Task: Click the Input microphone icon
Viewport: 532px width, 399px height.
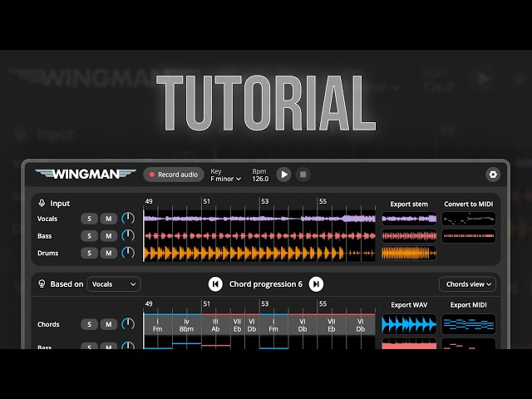Action: point(42,203)
